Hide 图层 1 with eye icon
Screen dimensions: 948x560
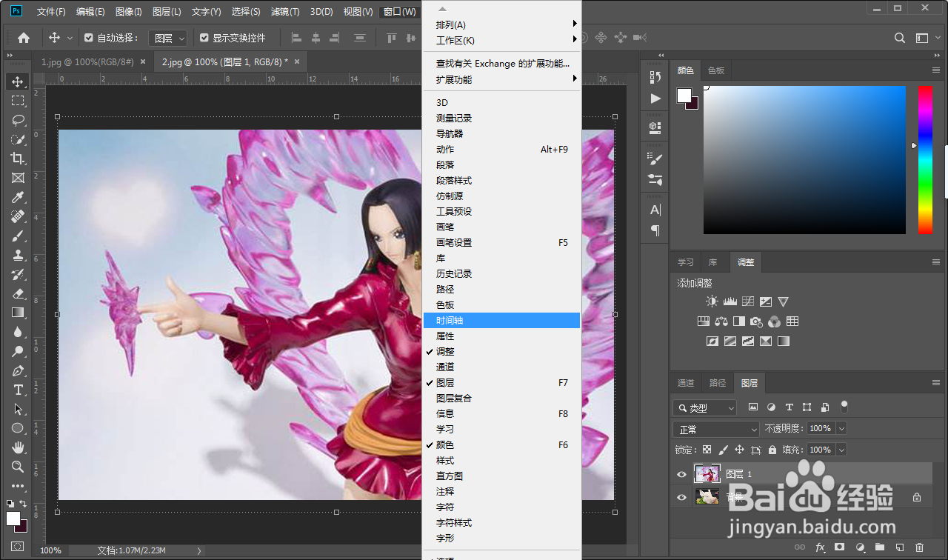[x=681, y=474]
